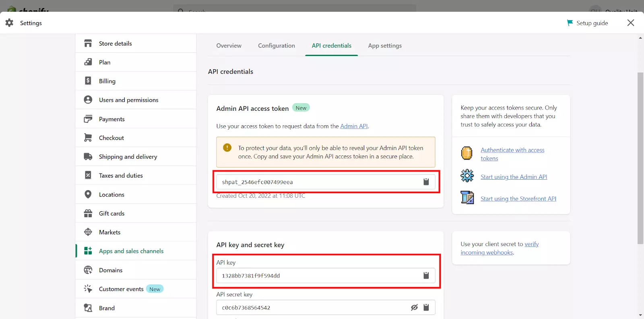Image resolution: width=644 pixels, height=319 pixels.
Task: Go to Users and permissions
Action: (x=128, y=100)
